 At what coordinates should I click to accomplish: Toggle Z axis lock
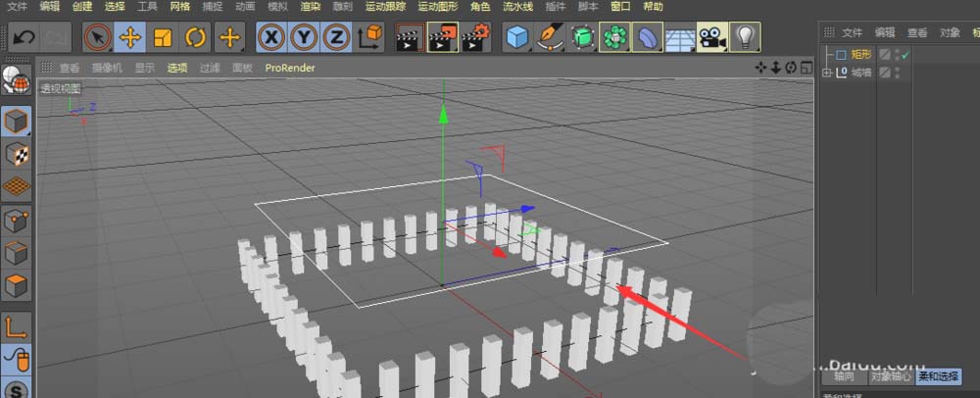click(x=336, y=38)
